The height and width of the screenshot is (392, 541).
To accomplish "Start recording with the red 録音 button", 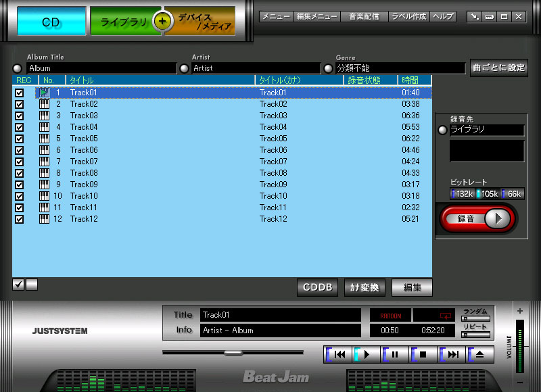I will [477, 218].
